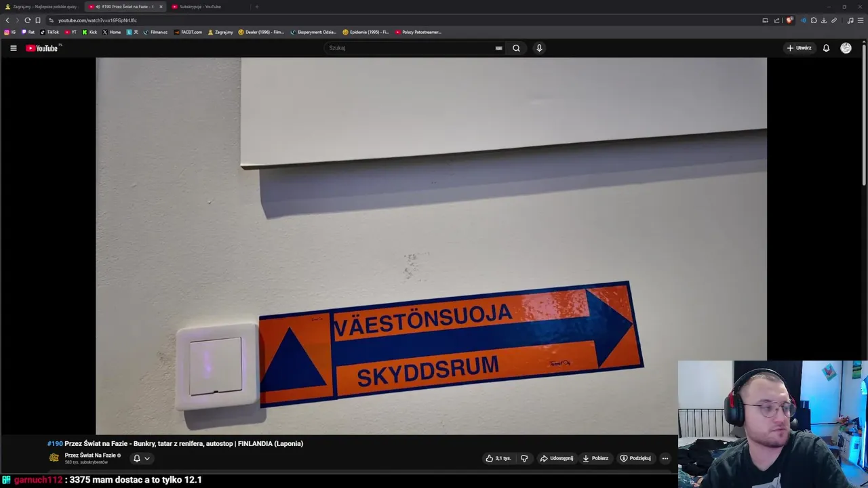Open the YT bookmark
Screen dimensions: 868x488
click(71, 32)
